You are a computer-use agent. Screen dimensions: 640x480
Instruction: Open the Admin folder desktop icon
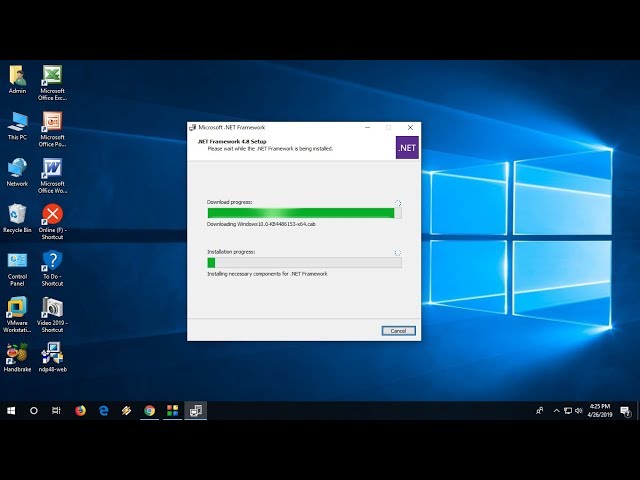point(17,80)
